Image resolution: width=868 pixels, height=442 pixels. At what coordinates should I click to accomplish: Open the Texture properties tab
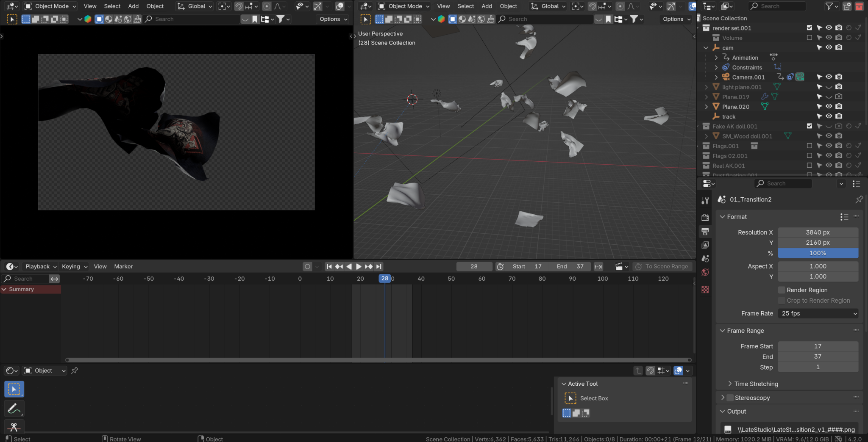tap(705, 290)
